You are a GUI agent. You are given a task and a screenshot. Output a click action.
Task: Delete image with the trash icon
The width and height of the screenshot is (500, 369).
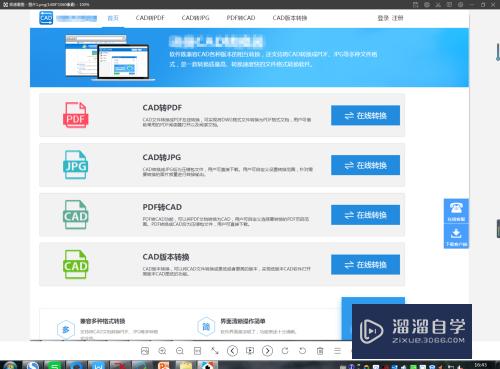click(320, 351)
